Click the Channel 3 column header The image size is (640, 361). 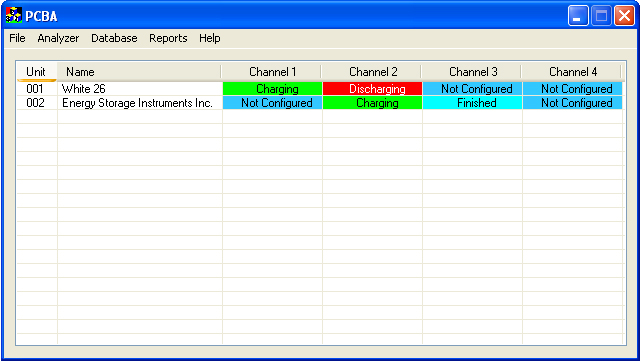coord(472,72)
